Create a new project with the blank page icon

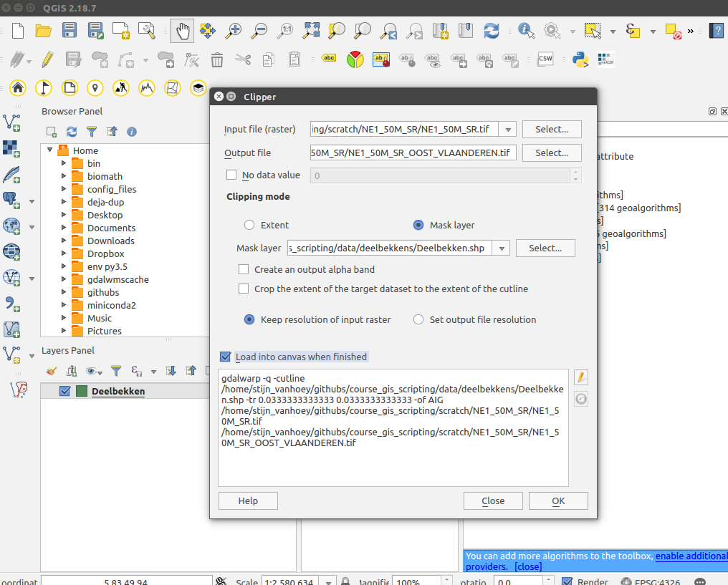(x=18, y=31)
